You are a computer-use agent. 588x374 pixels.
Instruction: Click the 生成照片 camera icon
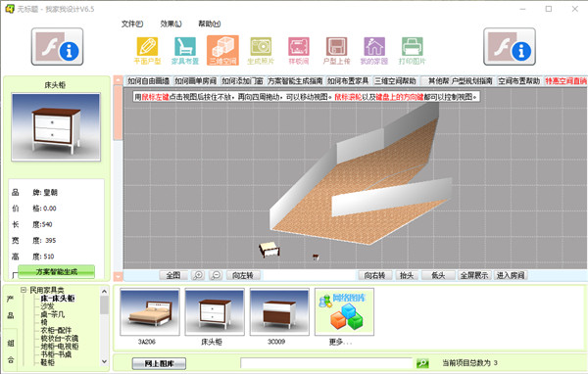click(261, 51)
